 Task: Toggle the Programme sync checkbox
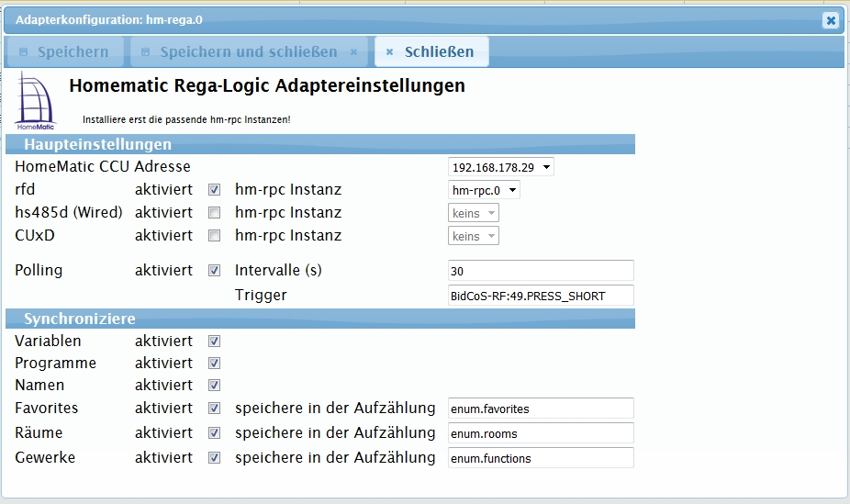click(x=214, y=364)
